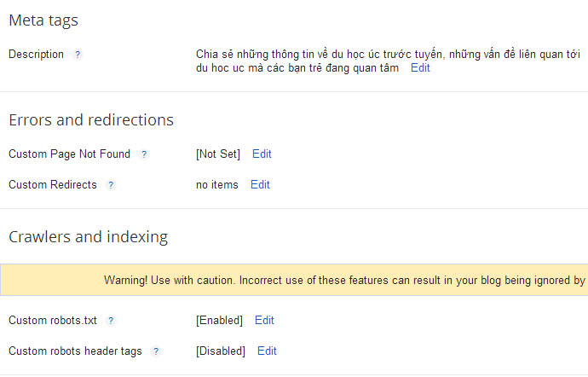Image resolution: width=588 pixels, height=377 pixels.
Task: Edit Custom robots header tags setting
Action: click(267, 351)
